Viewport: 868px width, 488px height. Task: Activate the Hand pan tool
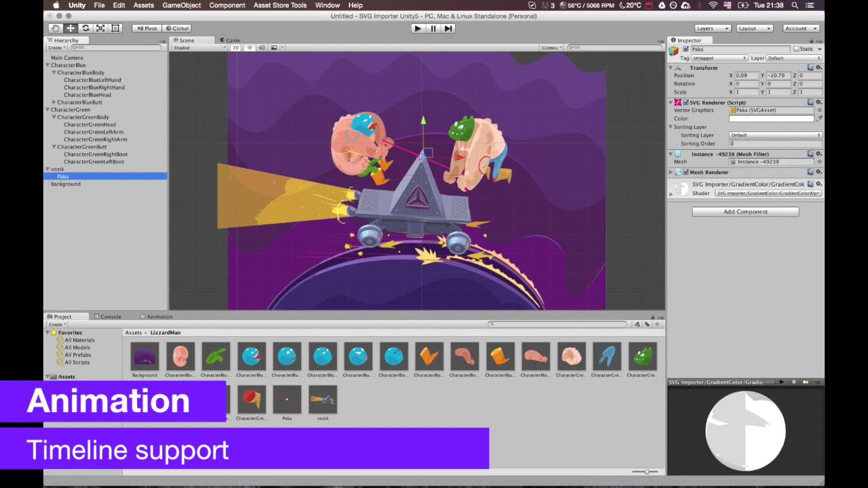(x=55, y=28)
